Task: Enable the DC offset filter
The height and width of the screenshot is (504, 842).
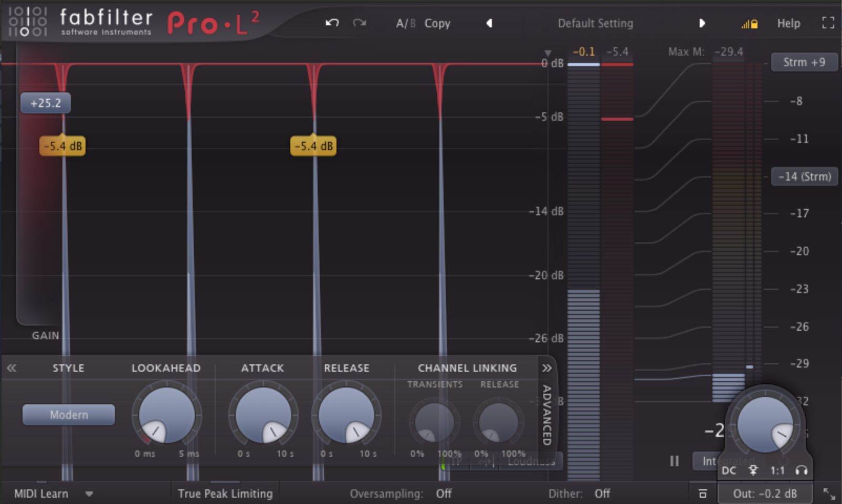Action: (x=729, y=471)
